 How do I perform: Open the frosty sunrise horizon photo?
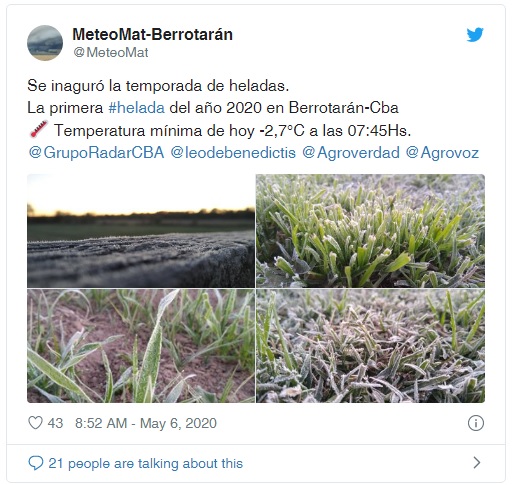(141, 231)
